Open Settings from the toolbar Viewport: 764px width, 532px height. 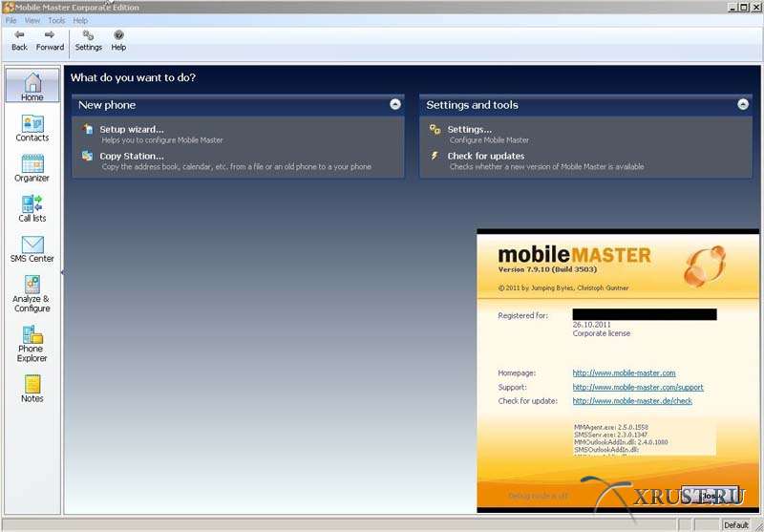(x=88, y=40)
